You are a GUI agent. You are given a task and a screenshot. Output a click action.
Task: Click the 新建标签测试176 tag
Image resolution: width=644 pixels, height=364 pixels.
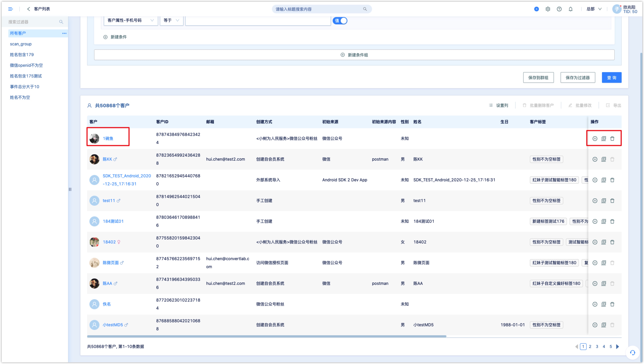(548, 221)
